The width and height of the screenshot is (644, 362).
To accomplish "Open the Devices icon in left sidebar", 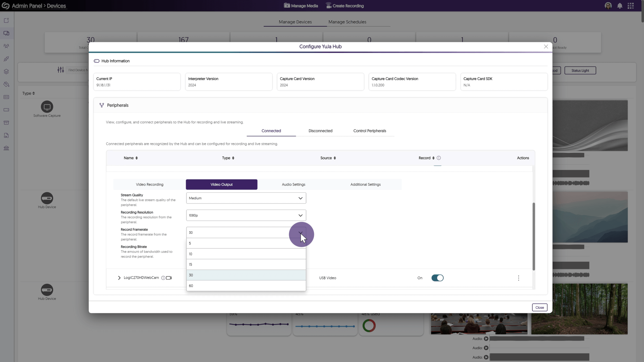I will click(6, 33).
